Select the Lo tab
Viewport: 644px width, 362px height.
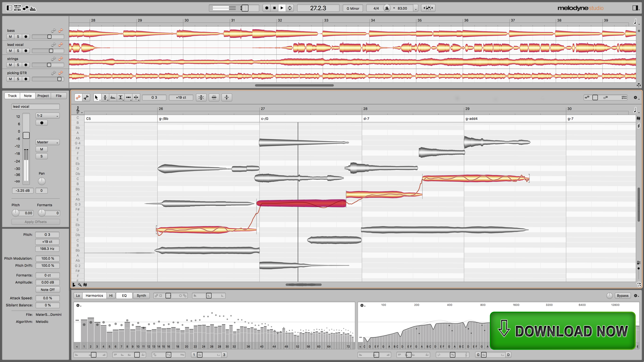coord(78,296)
